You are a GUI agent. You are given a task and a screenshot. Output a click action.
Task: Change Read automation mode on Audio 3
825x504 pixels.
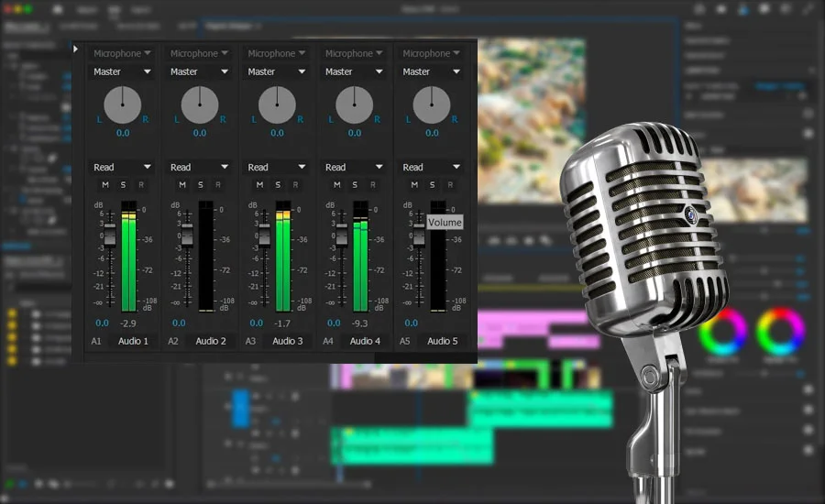click(276, 167)
